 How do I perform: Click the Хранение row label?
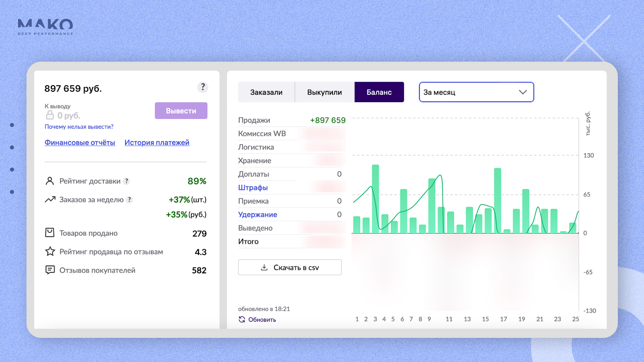pyautogui.click(x=255, y=160)
